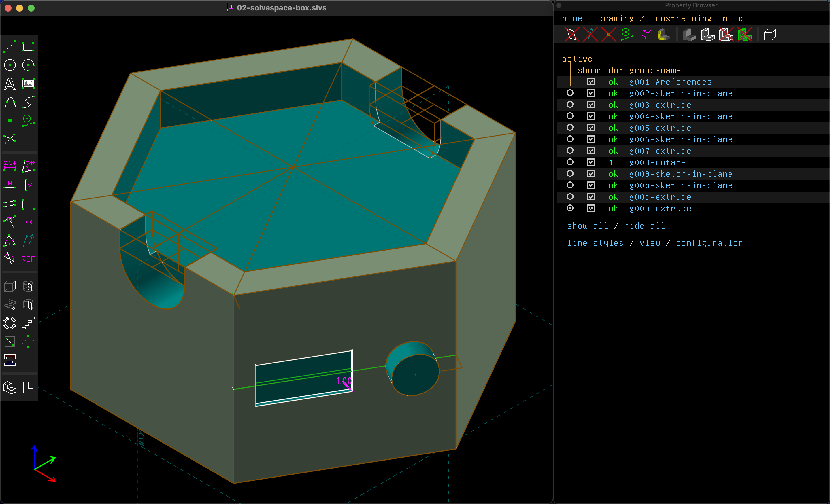This screenshot has width=830, height=504.
Task: Click the hide all link
Action: (644, 226)
